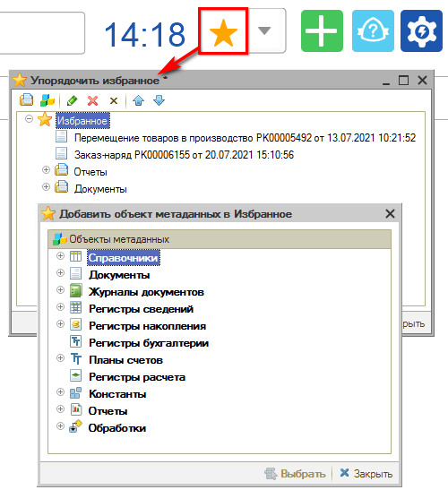
Task: Open the light blue help icon
Action: click(x=373, y=31)
